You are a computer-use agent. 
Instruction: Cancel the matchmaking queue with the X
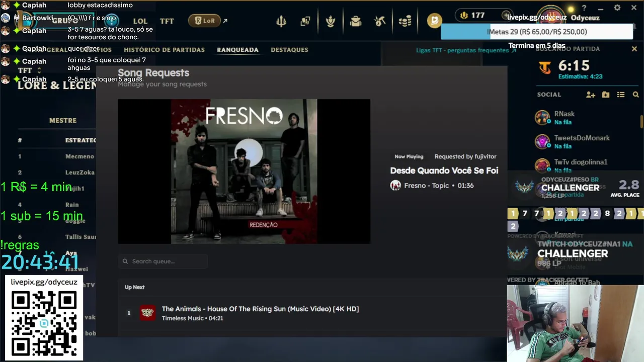tap(634, 49)
